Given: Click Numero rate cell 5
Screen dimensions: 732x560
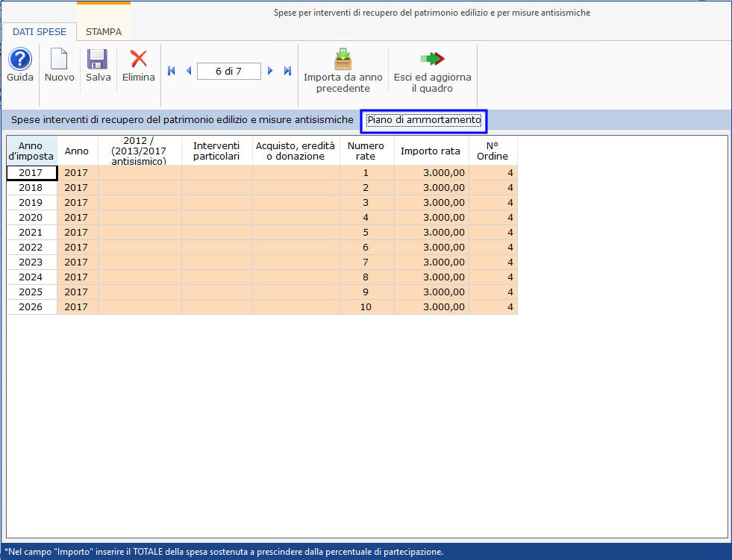Looking at the screenshot, I should pyautogui.click(x=366, y=233).
